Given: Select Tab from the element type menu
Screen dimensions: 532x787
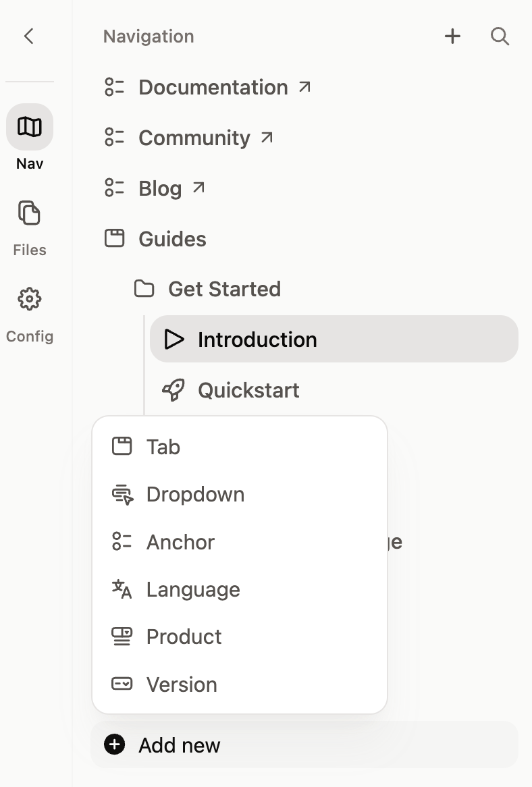Looking at the screenshot, I should [x=163, y=446].
